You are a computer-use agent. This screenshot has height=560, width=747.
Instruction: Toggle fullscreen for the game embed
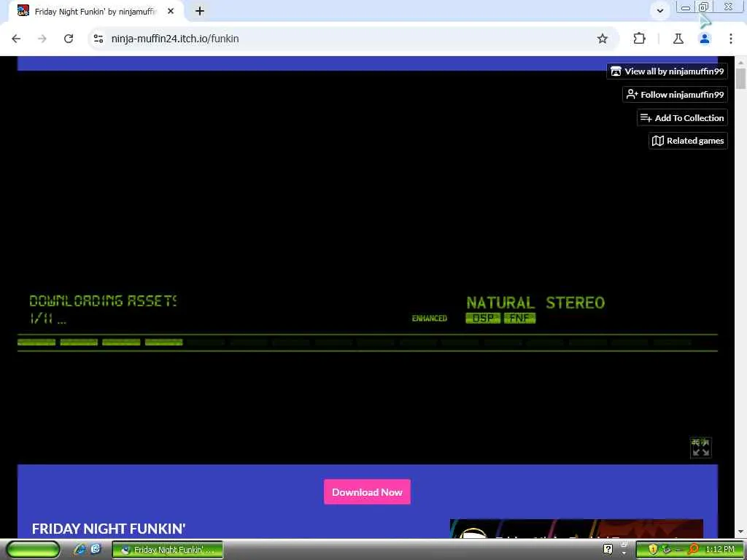coord(701,448)
